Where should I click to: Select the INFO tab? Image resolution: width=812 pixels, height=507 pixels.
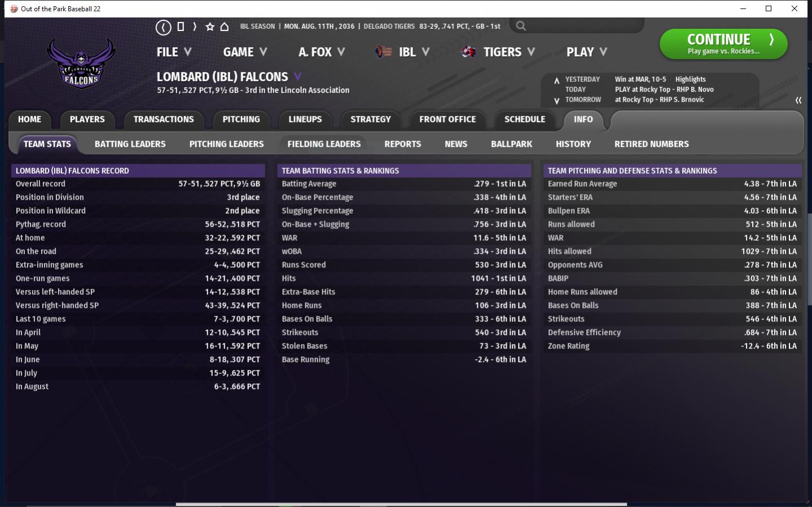(x=583, y=120)
